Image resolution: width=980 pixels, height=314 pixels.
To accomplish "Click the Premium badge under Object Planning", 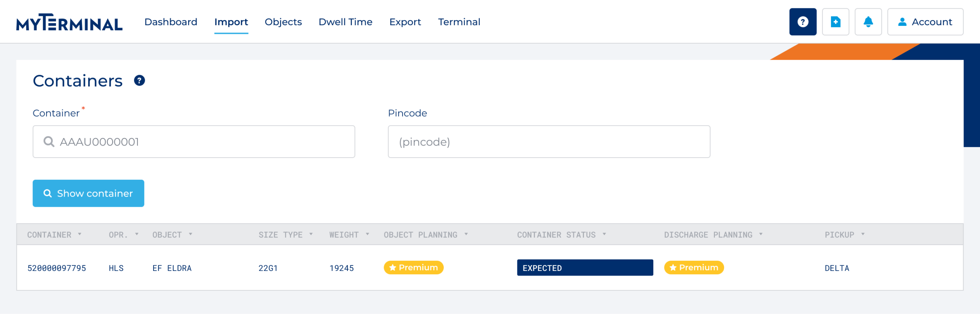I will pos(413,268).
